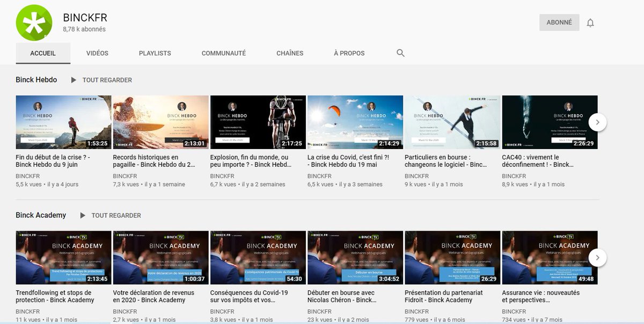Open title 'Présentation du partenariat Fidroit'

coord(444,296)
